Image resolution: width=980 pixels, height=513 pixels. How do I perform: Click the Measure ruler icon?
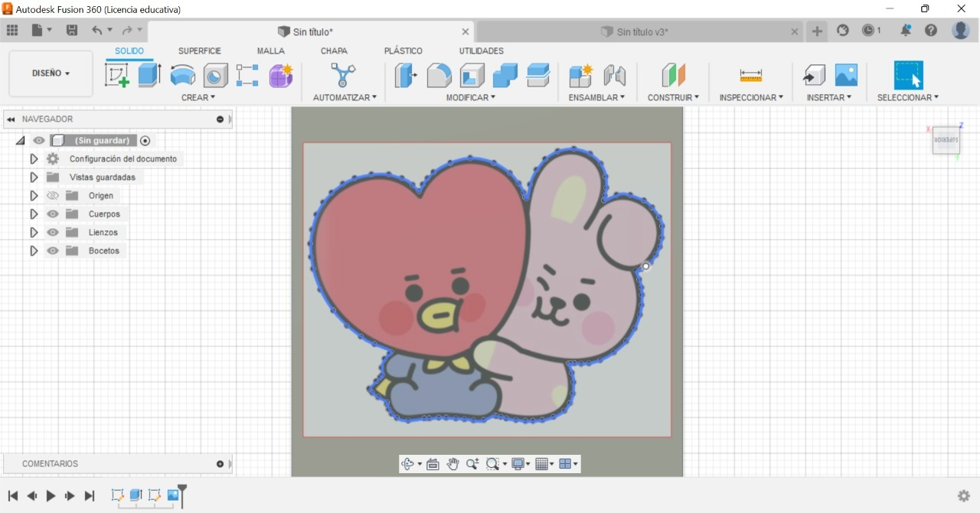click(751, 75)
